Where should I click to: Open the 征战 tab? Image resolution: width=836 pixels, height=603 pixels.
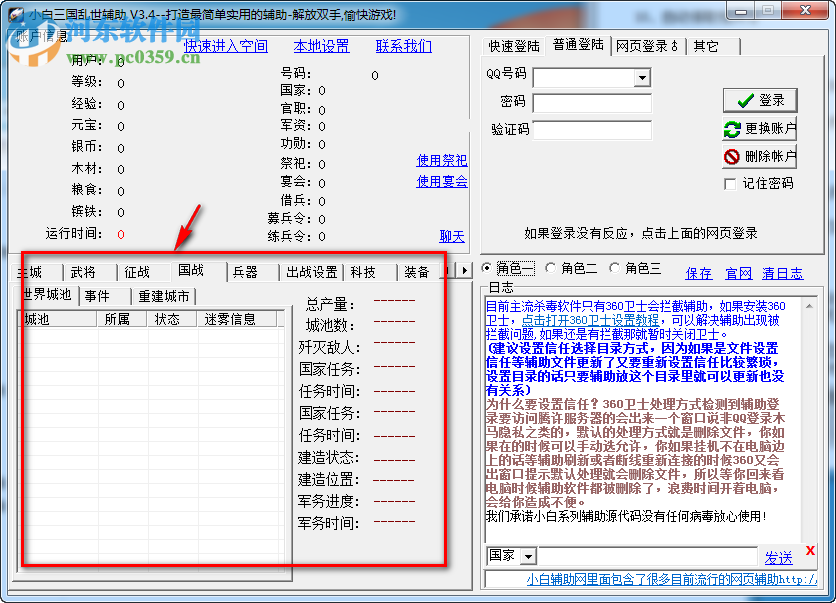tap(144, 272)
